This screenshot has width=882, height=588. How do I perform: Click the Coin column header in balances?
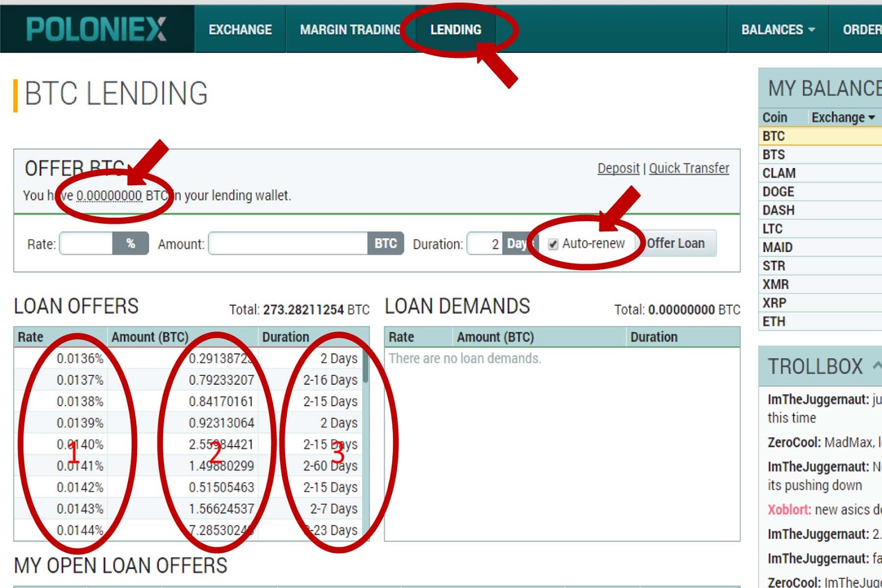775,117
